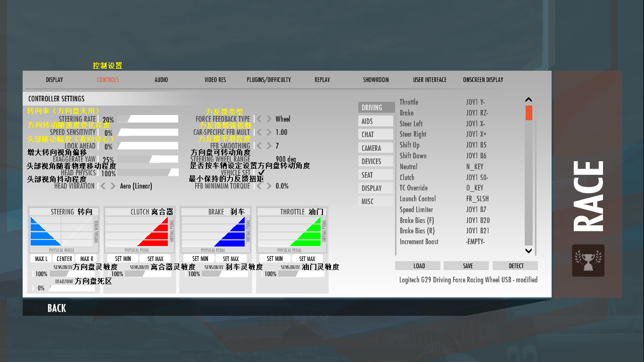
Task: Open the Display tab
Action: coord(54,80)
